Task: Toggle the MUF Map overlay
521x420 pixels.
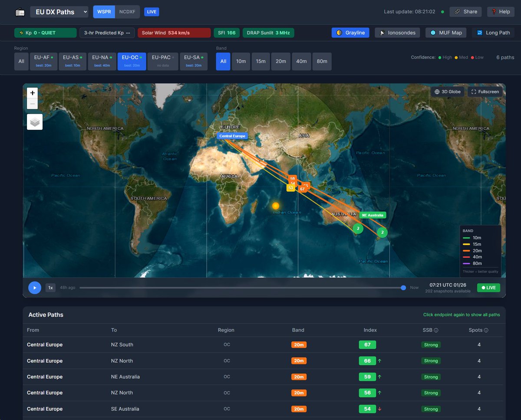Action: click(x=446, y=33)
